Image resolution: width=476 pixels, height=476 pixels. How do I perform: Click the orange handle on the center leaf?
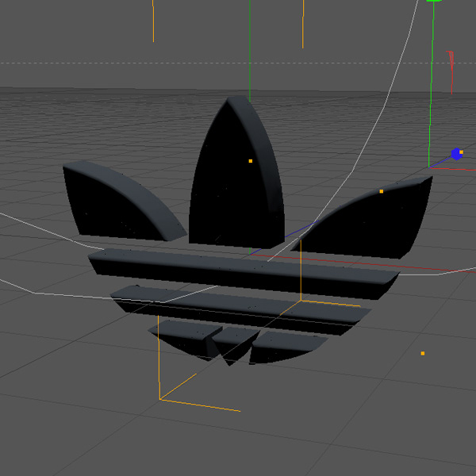click(251, 161)
